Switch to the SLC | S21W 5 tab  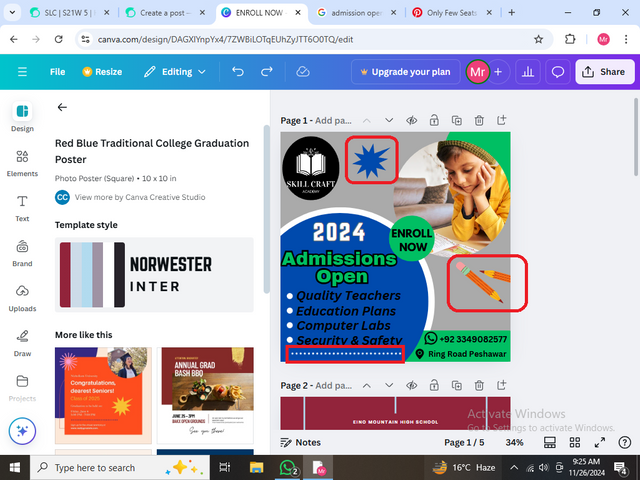[69, 13]
